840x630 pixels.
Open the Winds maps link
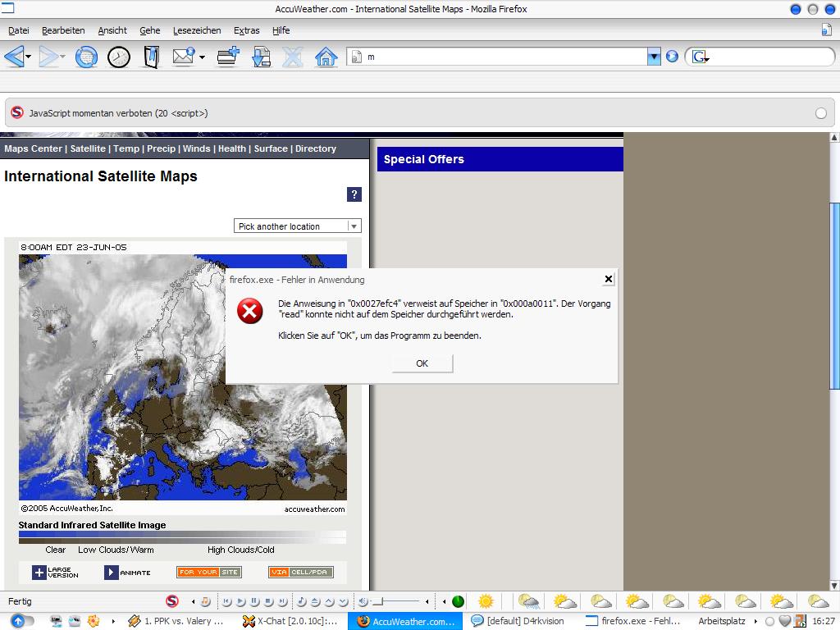[197, 148]
